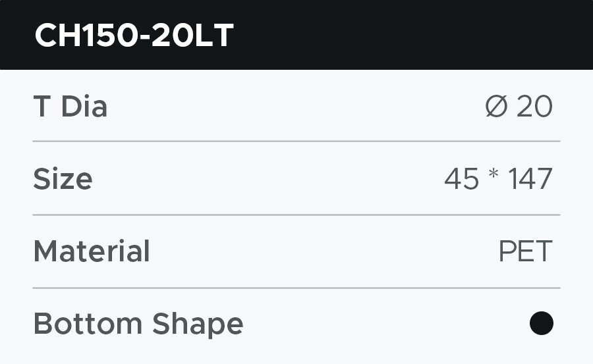The width and height of the screenshot is (593, 364).
Task: Click the word Bottom in last row
Action: [x=88, y=324]
